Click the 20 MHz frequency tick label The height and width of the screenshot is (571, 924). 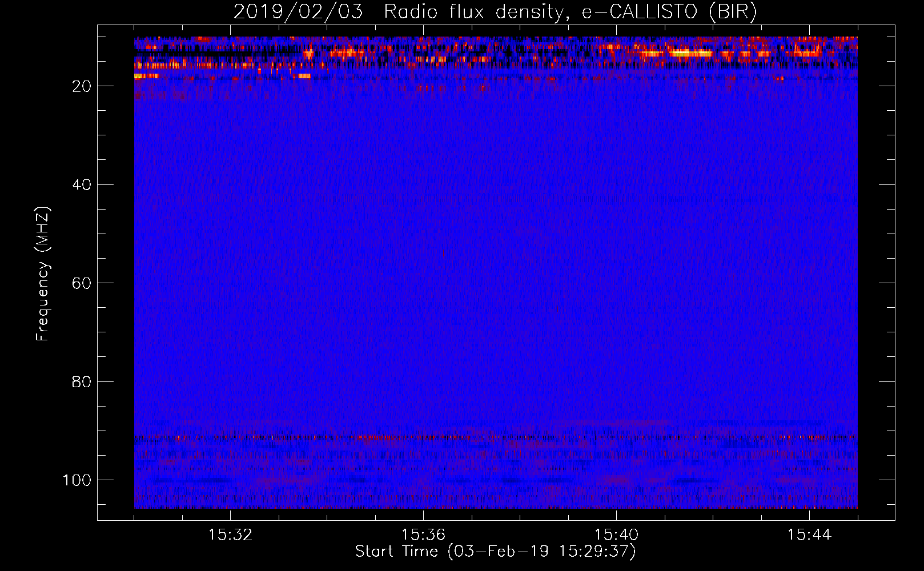point(82,86)
